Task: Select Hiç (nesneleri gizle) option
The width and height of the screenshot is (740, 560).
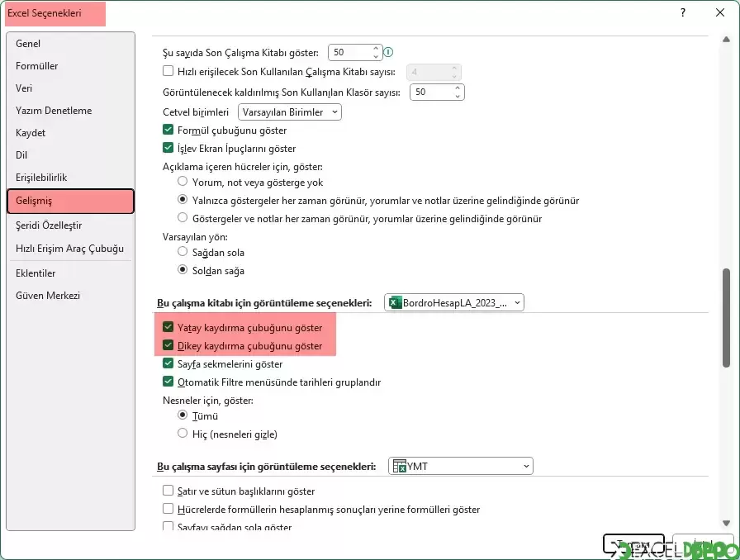Action: coord(183,433)
